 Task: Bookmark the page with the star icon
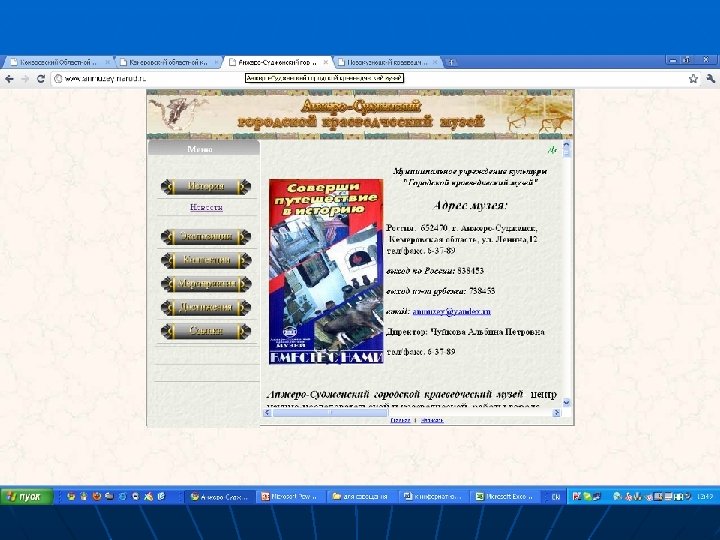[x=693, y=79]
